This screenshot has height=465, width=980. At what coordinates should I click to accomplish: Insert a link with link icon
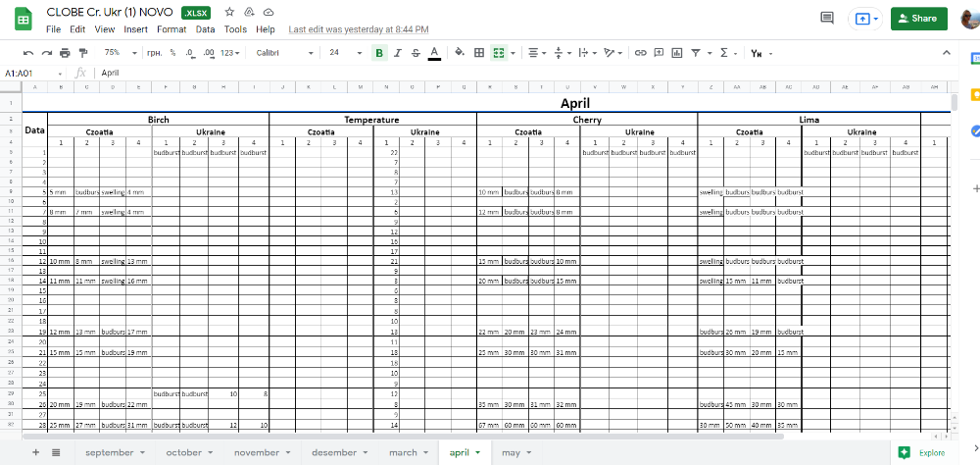(x=641, y=53)
